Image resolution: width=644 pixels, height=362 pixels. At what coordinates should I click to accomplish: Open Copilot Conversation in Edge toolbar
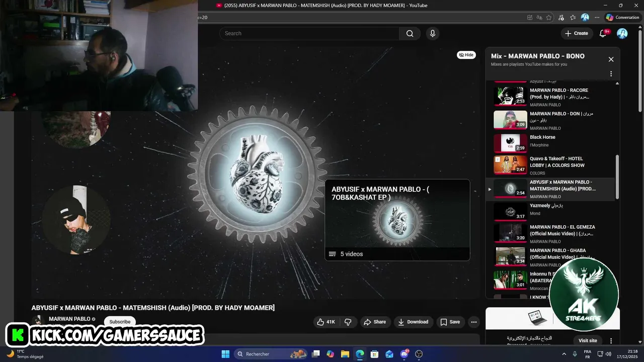pos(622,17)
